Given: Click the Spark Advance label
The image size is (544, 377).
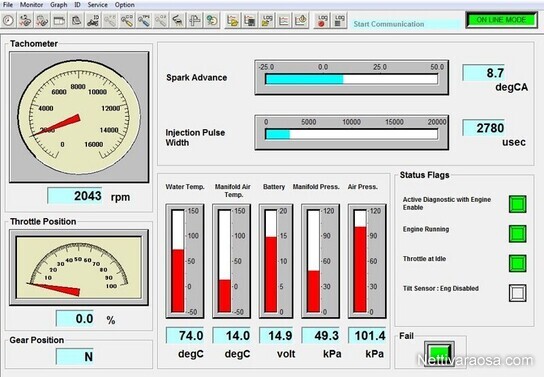Looking at the screenshot, I should 196,78.
